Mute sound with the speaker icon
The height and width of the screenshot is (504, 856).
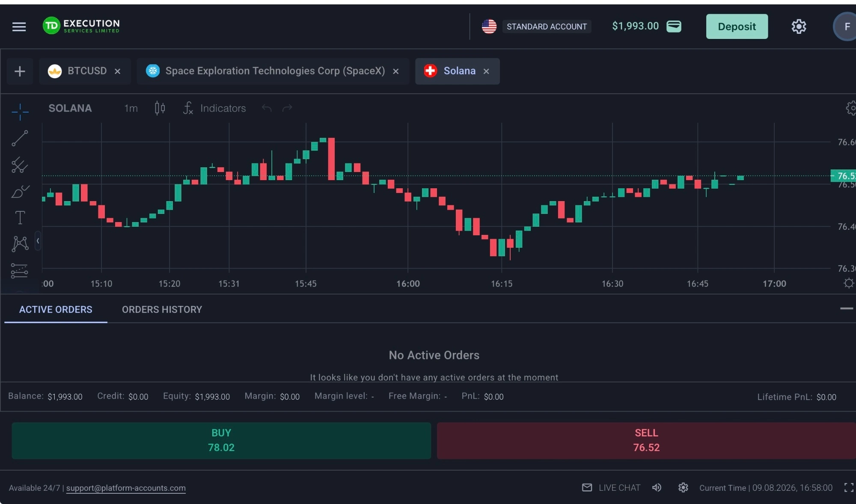pyautogui.click(x=657, y=488)
